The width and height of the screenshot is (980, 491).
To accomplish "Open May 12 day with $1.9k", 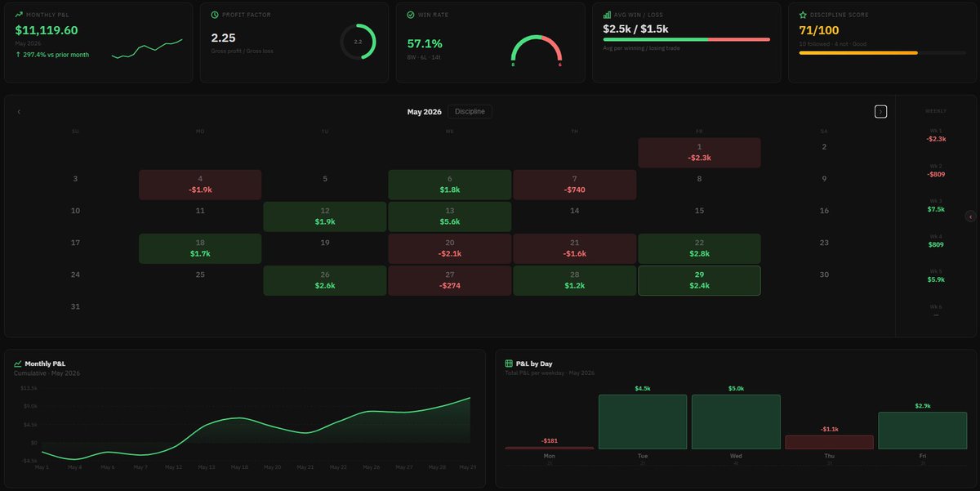I will click(x=325, y=216).
